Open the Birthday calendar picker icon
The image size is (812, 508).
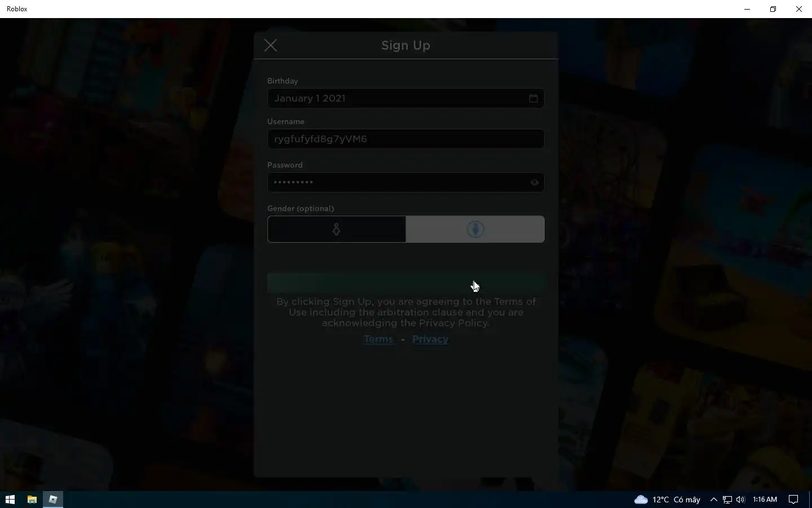[533, 98]
